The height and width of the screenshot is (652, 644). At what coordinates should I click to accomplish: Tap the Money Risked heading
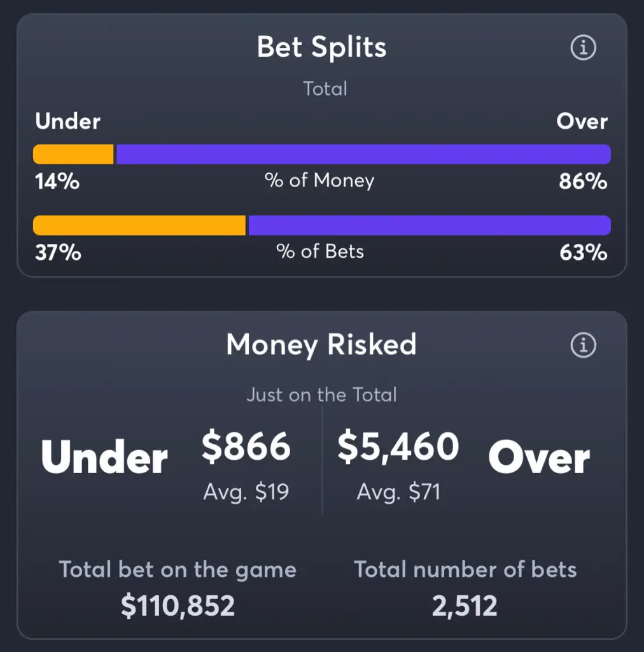321,344
